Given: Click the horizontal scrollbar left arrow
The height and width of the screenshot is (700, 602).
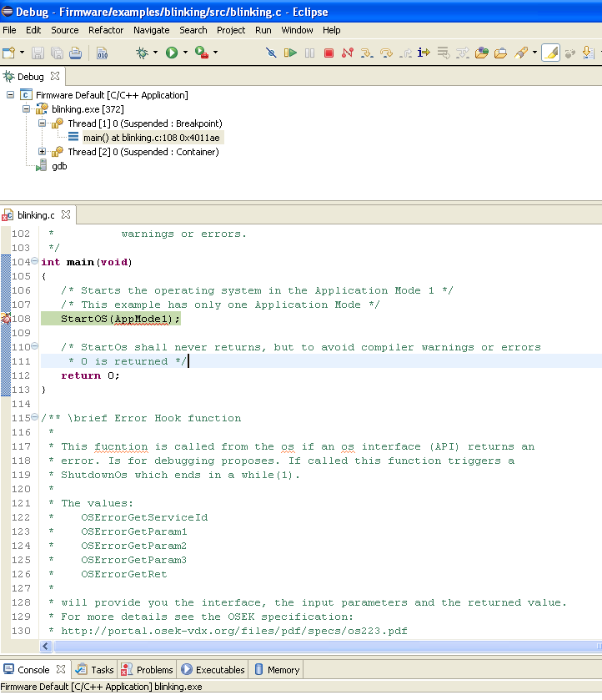Looking at the screenshot, I should [46, 646].
